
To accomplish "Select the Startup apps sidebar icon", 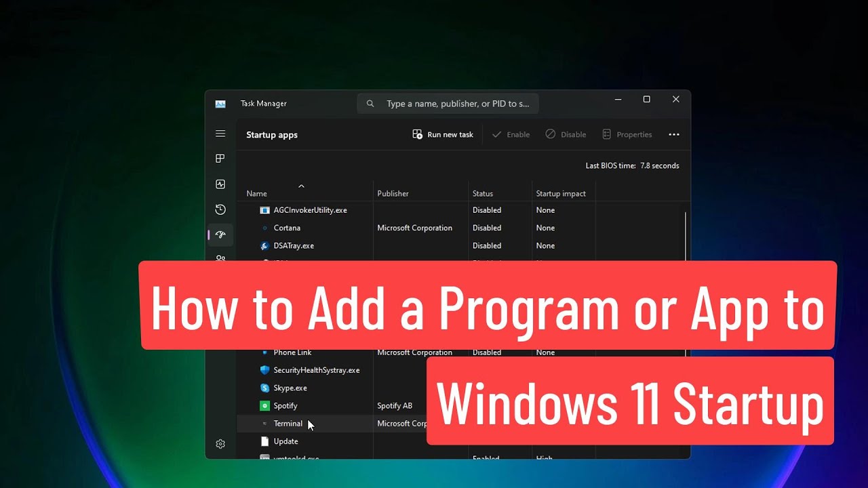I will (x=220, y=235).
